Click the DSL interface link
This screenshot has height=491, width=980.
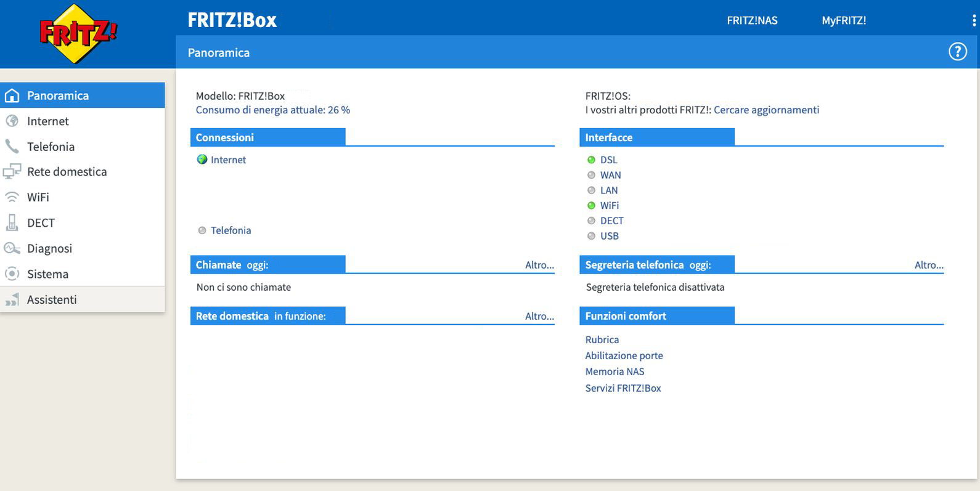(x=609, y=160)
